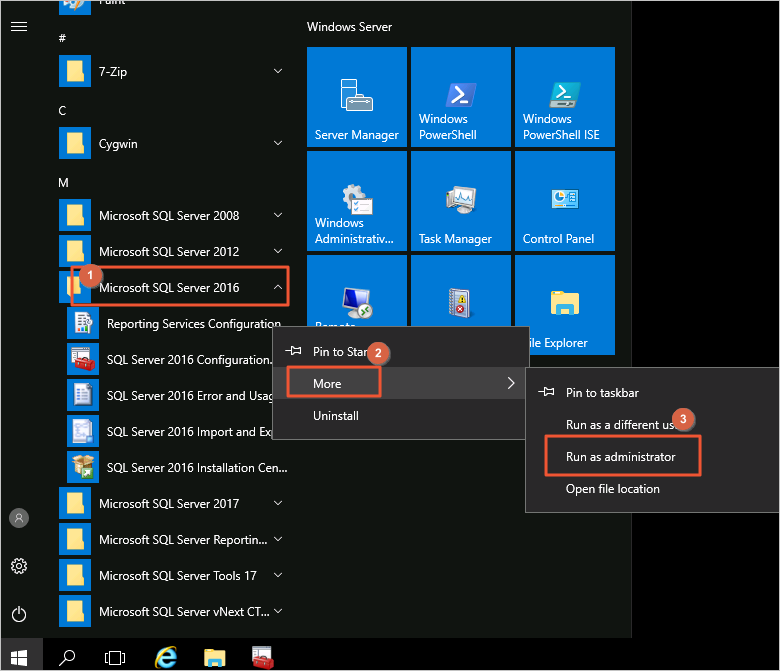This screenshot has width=780, height=671.
Task: Click the Reporting Services Configuration icon
Action: tap(83, 323)
